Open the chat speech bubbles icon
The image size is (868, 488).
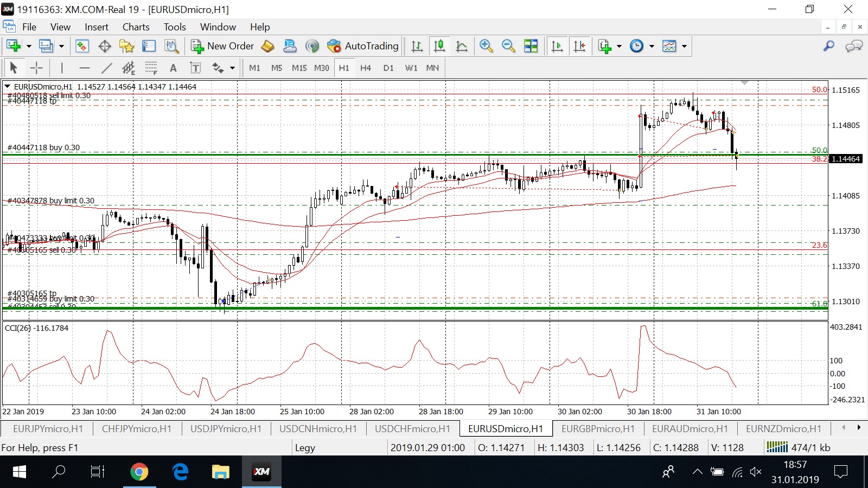coord(854,46)
